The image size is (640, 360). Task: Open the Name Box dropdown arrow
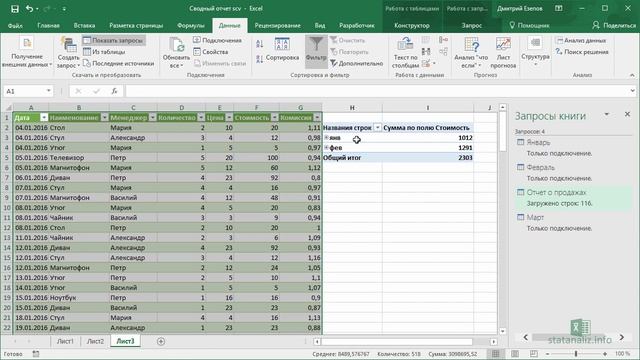(x=49, y=91)
